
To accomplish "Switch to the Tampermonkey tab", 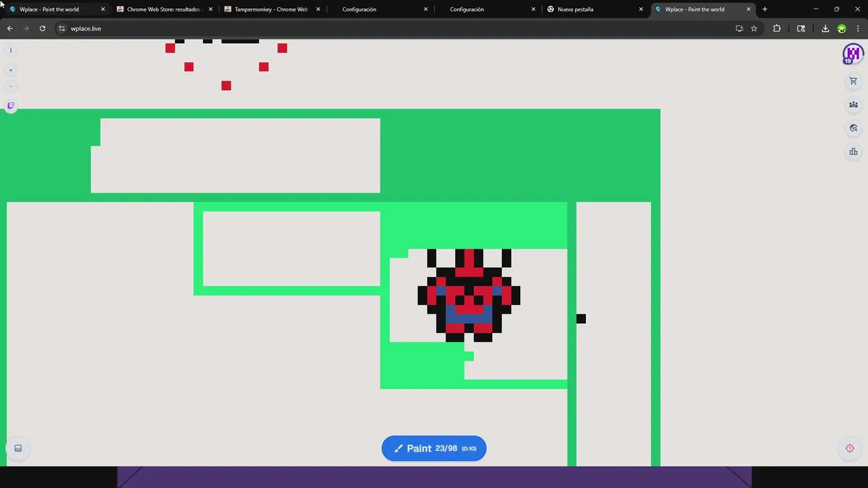I will (271, 9).
